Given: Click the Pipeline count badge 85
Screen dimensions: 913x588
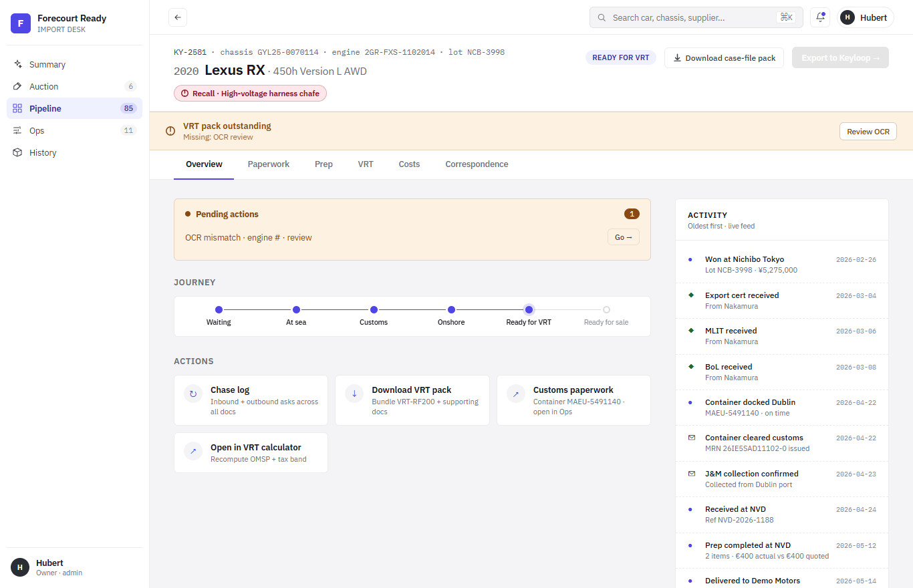Looking at the screenshot, I should 128,108.
